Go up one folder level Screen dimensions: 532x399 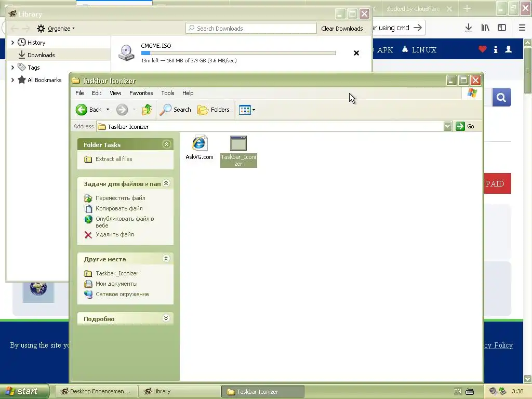click(x=147, y=110)
